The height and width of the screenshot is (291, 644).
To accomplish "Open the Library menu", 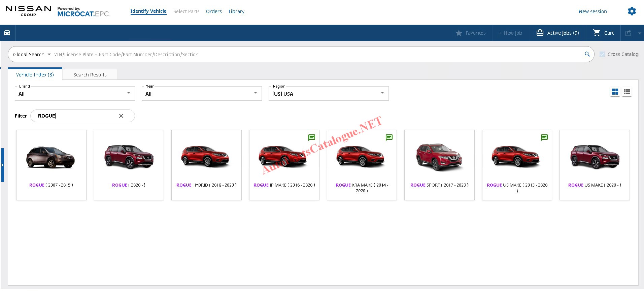I will click(236, 11).
